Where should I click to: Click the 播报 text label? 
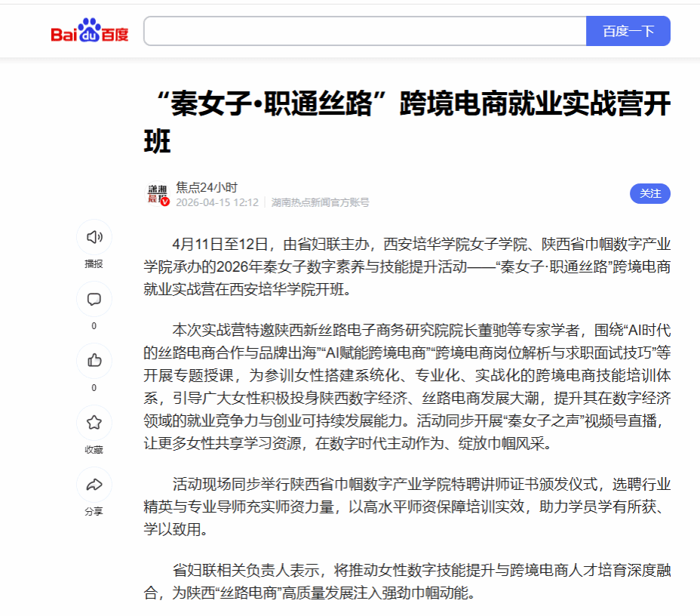click(x=94, y=264)
